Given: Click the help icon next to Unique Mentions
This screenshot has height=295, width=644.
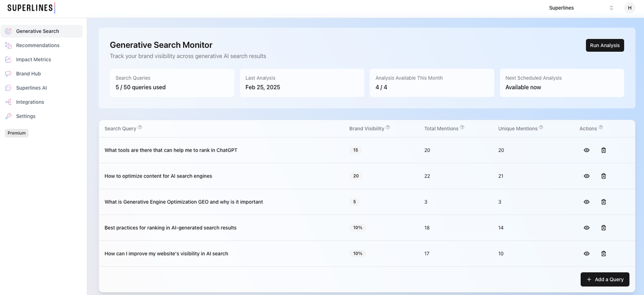Looking at the screenshot, I should pyautogui.click(x=541, y=128).
